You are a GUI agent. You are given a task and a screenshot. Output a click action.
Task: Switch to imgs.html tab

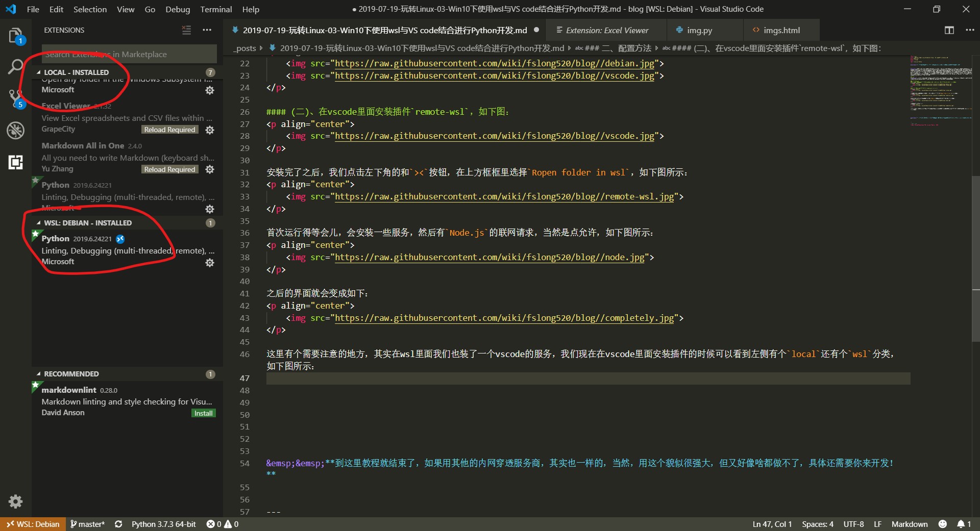coord(781,30)
